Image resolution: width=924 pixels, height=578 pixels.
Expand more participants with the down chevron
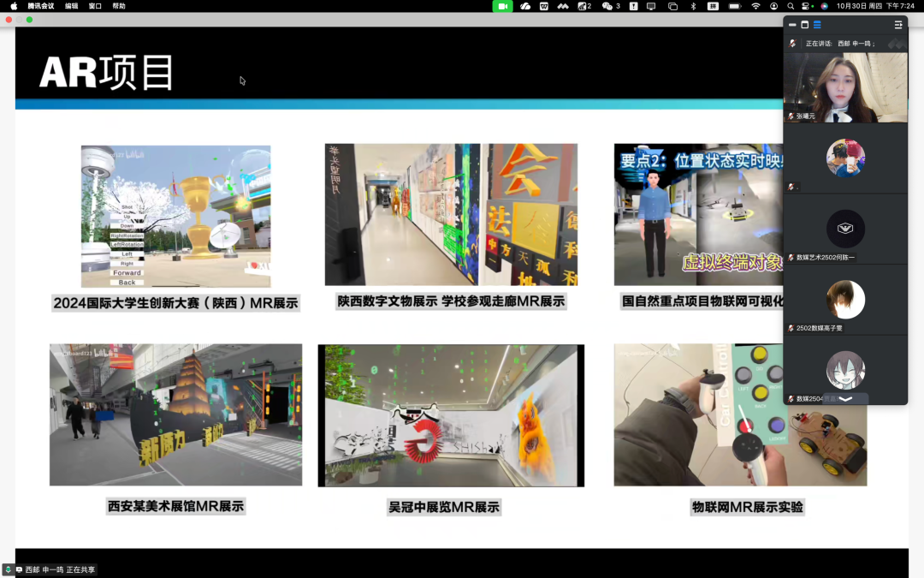click(x=845, y=398)
